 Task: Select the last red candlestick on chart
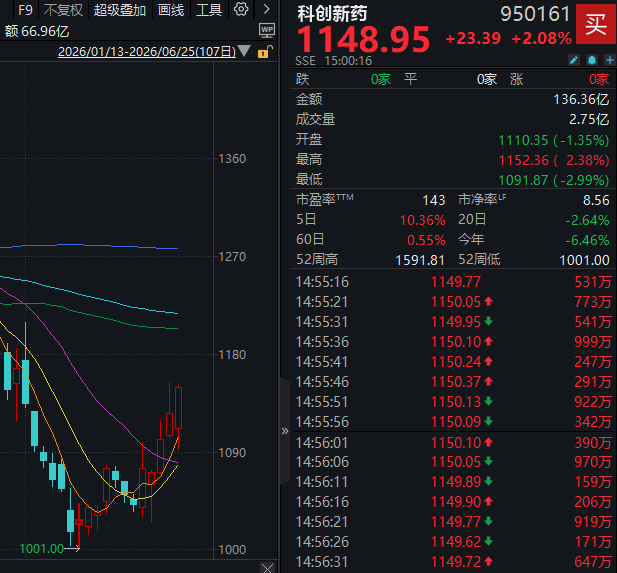pyautogui.click(x=178, y=408)
